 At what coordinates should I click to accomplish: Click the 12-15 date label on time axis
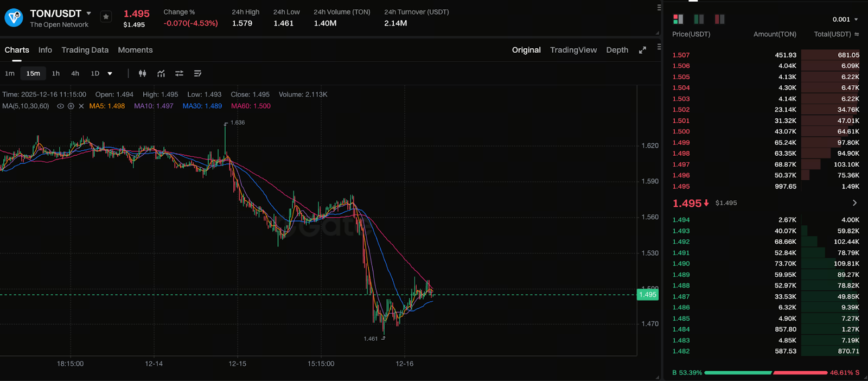pos(237,364)
